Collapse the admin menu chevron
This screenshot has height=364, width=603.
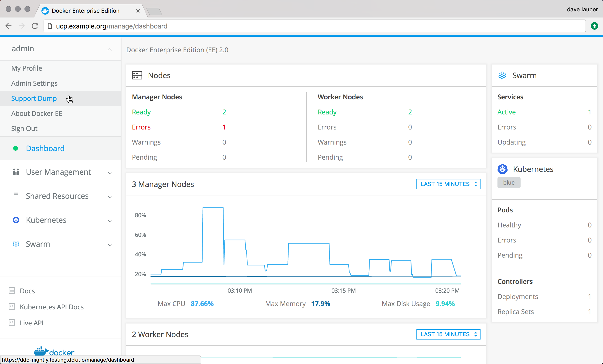click(x=110, y=49)
